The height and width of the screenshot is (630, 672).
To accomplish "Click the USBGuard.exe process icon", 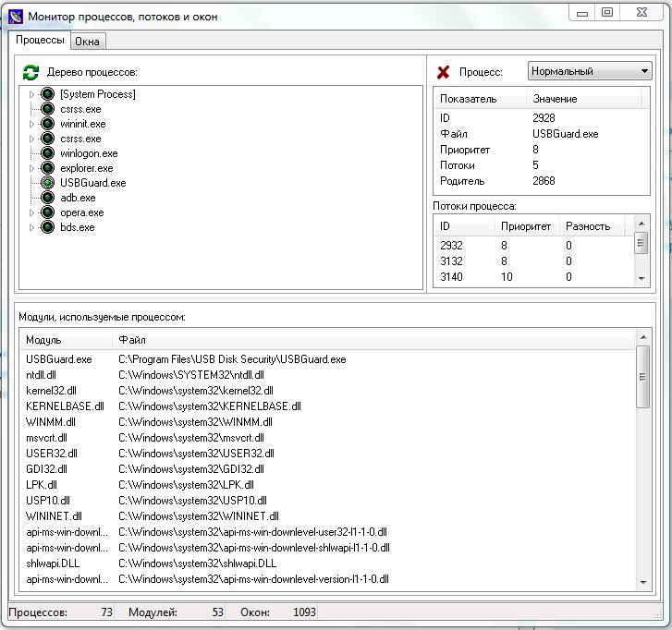I will (x=48, y=183).
